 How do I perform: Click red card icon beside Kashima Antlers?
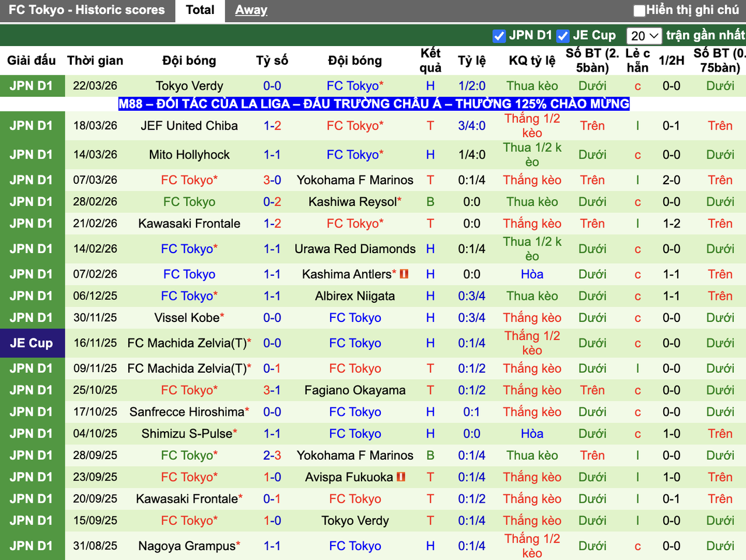[404, 274]
